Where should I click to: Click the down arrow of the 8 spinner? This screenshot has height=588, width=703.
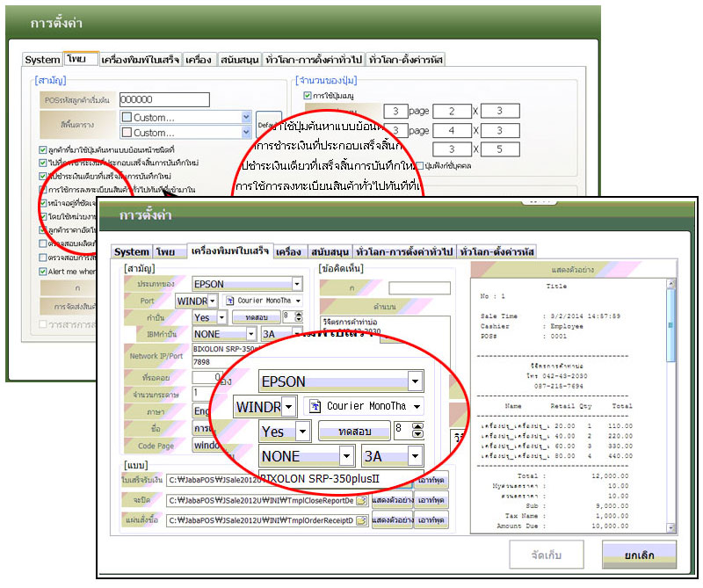(299, 320)
